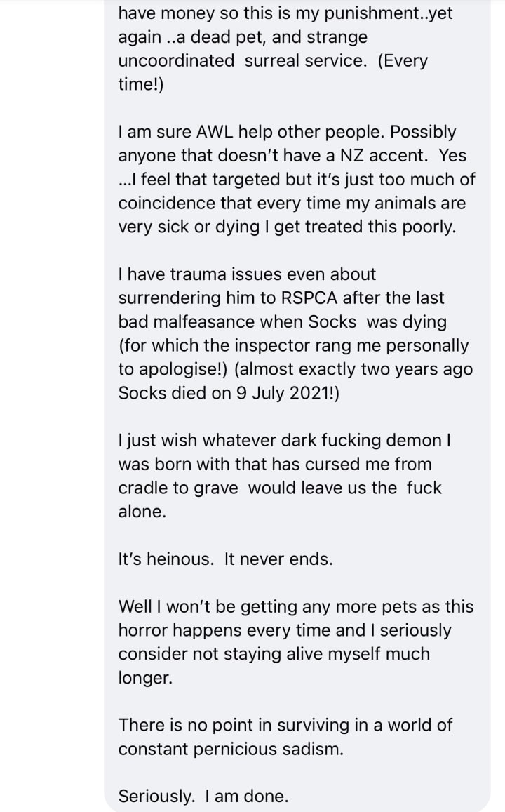This screenshot has width=505, height=812.
Task: Click the "(Every time!)" text near the top
Action: [x=273, y=72]
